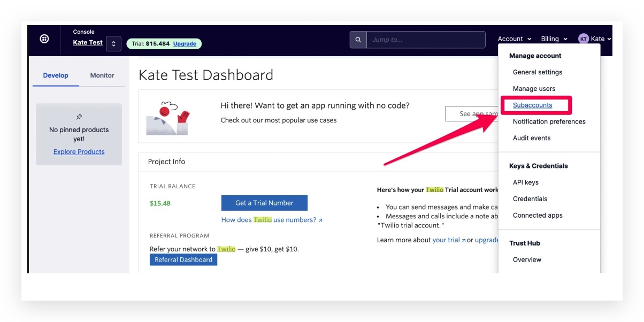Switch to the Develop tab

coord(56,75)
